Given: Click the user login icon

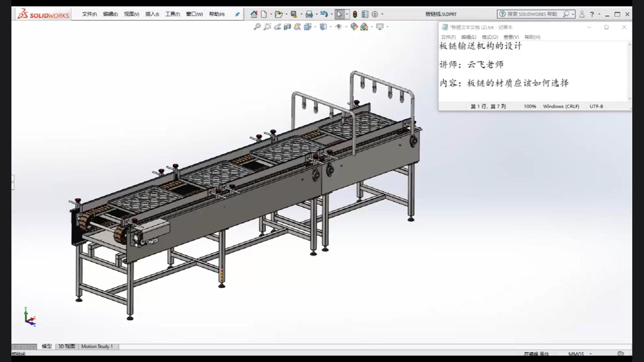Looking at the screenshot, I should tap(582, 14).
